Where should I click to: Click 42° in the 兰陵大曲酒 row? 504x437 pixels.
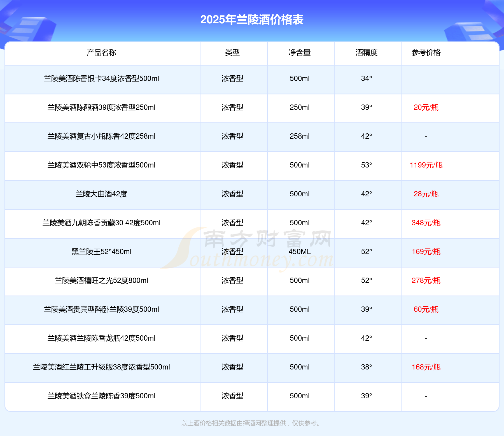pos(367,194)
